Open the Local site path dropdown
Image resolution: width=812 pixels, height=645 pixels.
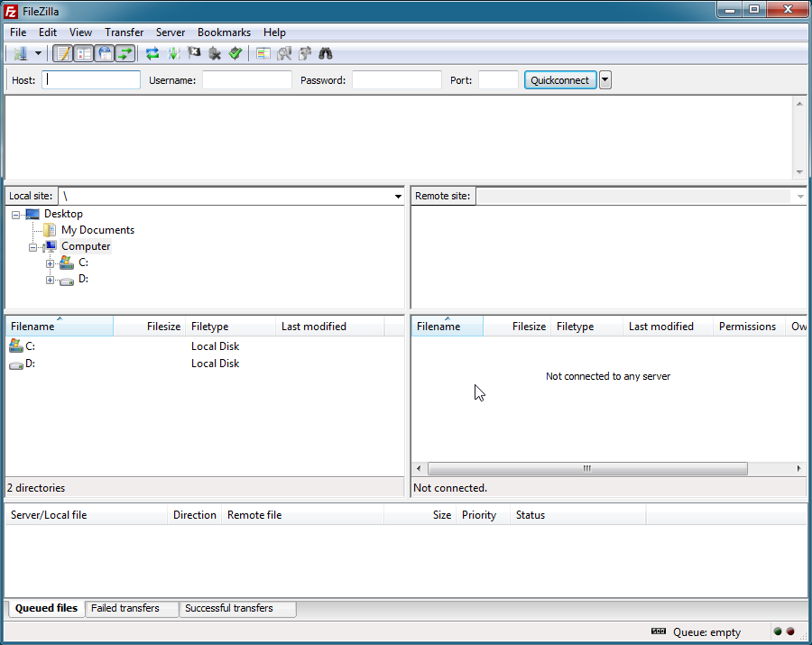click(398, 196)
